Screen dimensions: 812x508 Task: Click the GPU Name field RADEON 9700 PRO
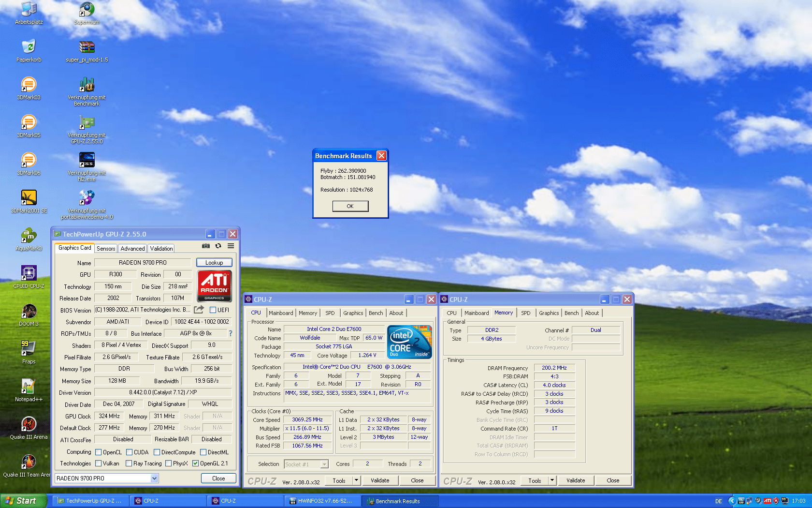pyautogui.click(x=143, y=263)
